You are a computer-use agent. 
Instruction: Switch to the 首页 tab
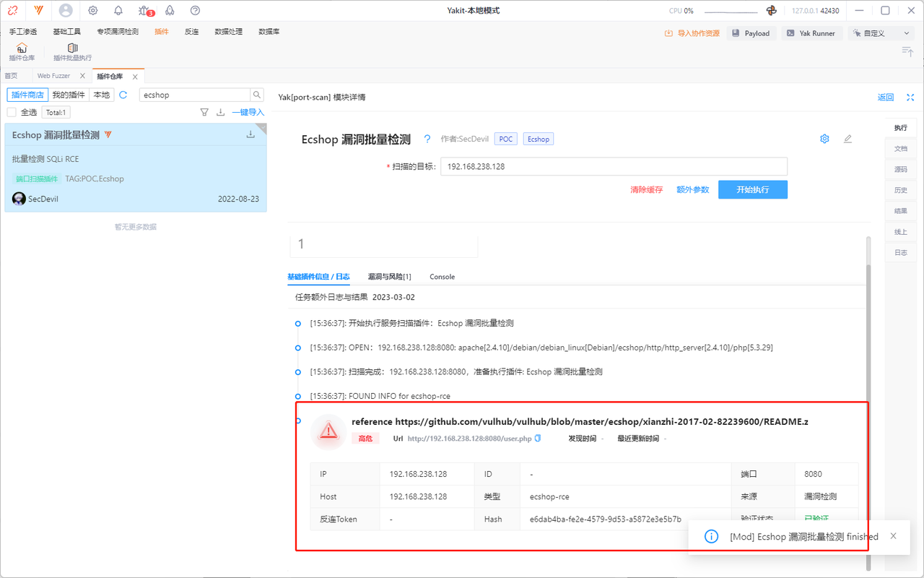click(11, 76)
